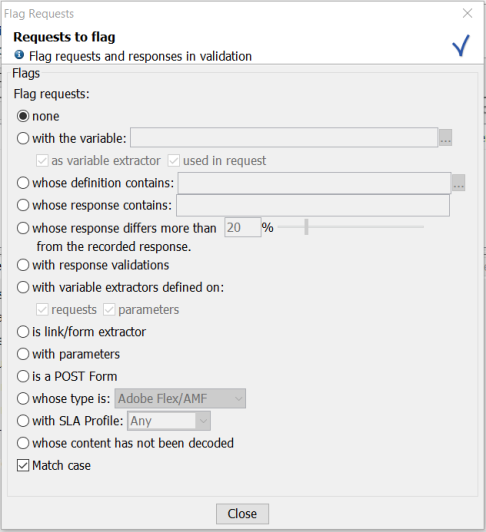Screen dimensions: 486x532
Task: Click the info icon beside flag description
Action: (19, 55)
